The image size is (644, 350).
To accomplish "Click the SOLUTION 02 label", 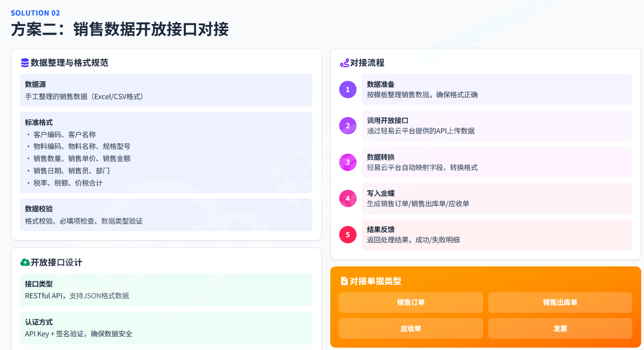I will tap(35, 13).
